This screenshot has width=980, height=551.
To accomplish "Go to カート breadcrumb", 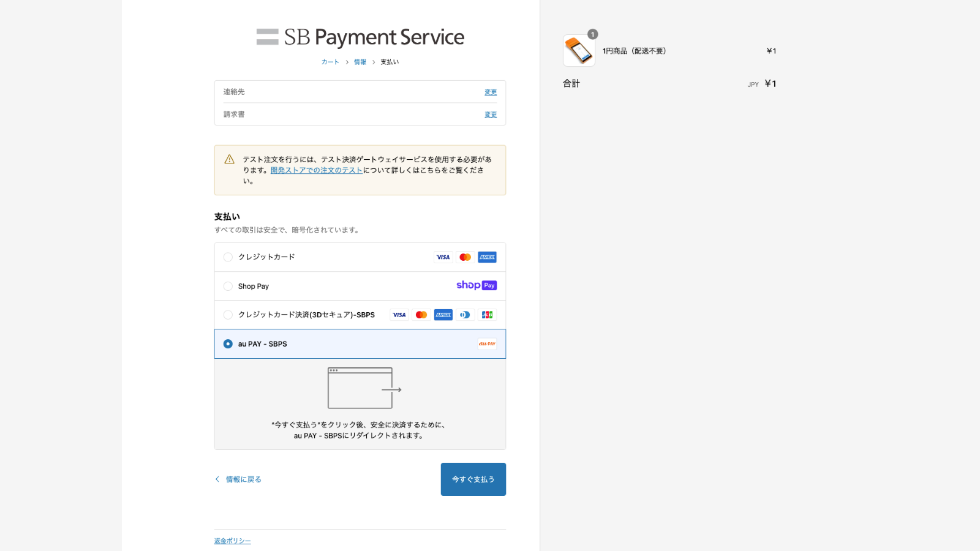I will point(330,62).
